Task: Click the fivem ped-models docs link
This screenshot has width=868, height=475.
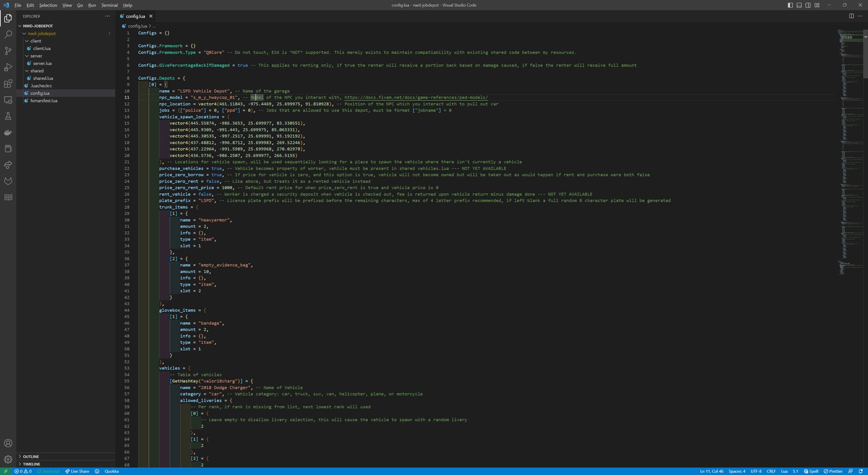Action: (x=416, y=97)
